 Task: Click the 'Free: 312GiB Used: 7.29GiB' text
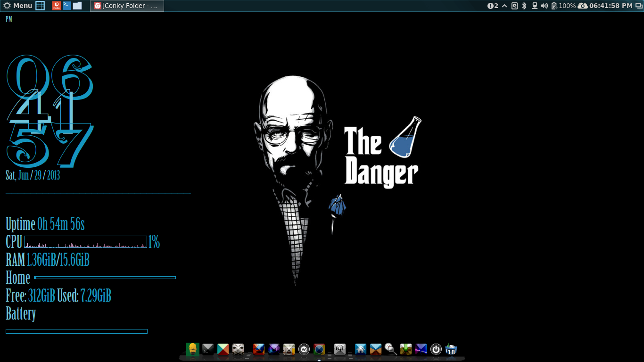point(58,296)
